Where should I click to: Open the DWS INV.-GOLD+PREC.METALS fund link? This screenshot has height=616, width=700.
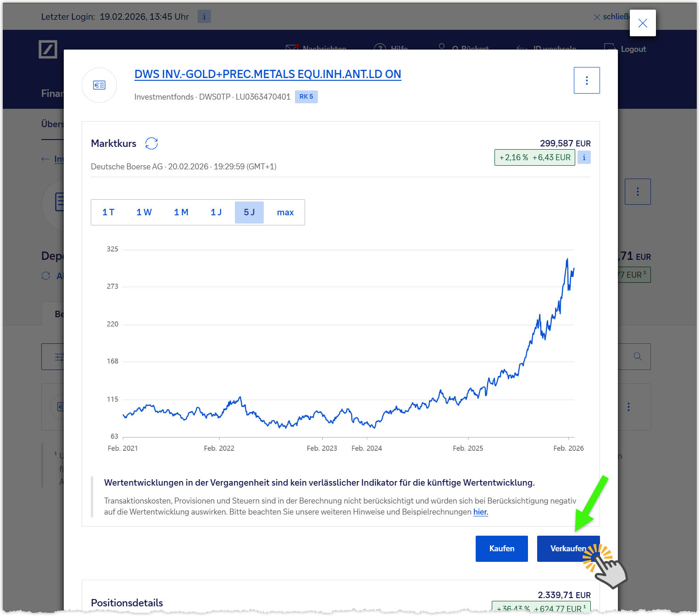pyautogui.click(x=267, y=74)
